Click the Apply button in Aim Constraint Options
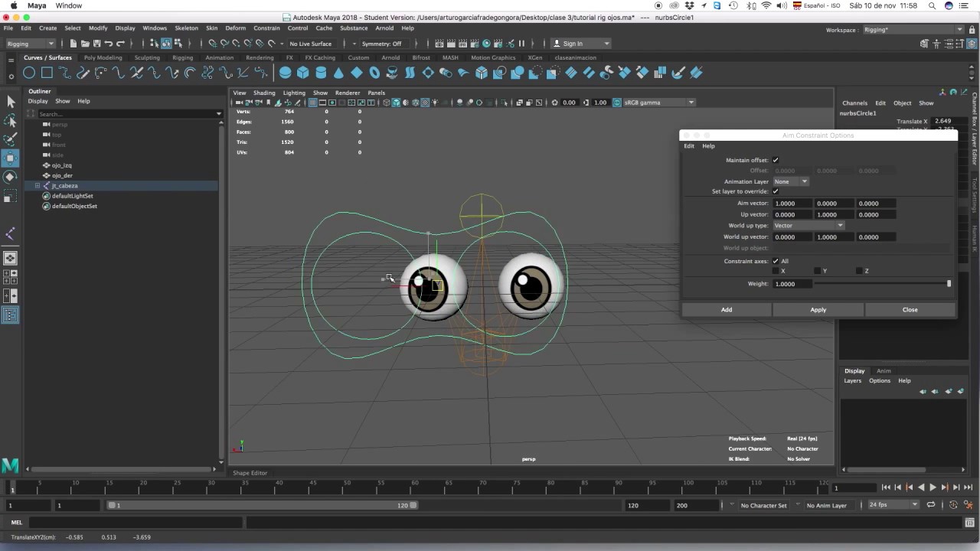 818,310
